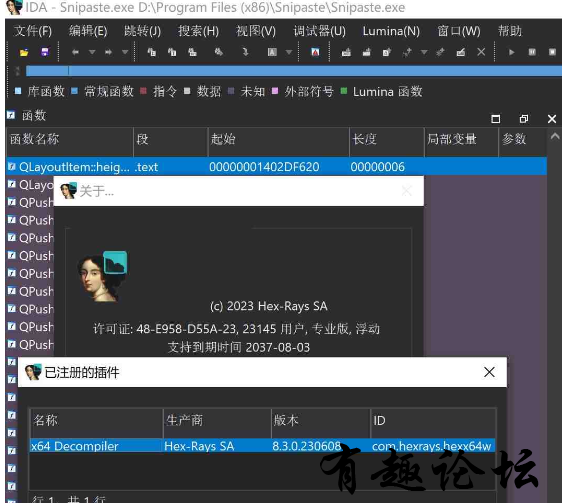
Task: Open the back-arrow history dropdown
Action: [92, 52]
